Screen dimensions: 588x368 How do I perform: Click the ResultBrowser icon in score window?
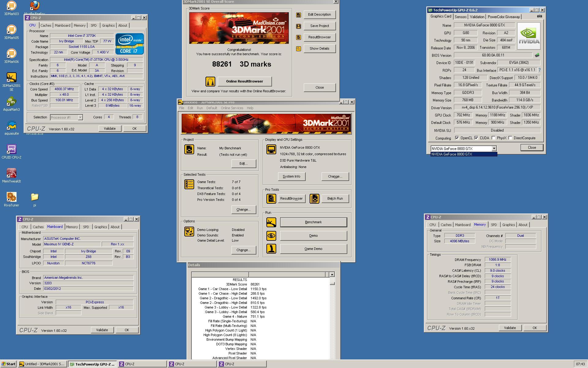coord(299,37)
